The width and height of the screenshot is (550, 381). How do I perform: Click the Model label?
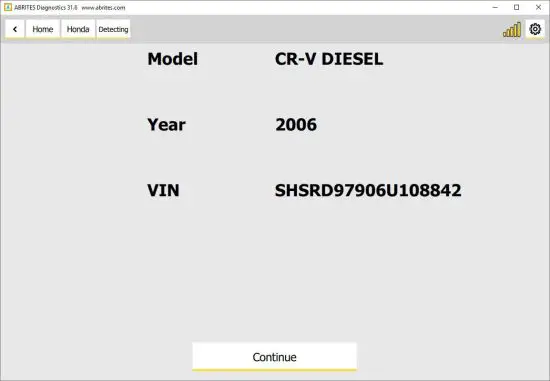tap(173, 59)
